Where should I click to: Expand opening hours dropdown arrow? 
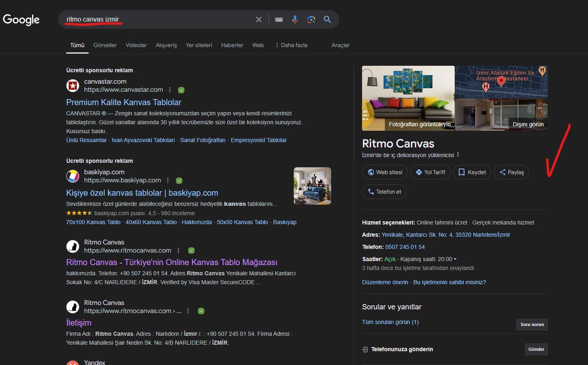(x=455, y=259)
